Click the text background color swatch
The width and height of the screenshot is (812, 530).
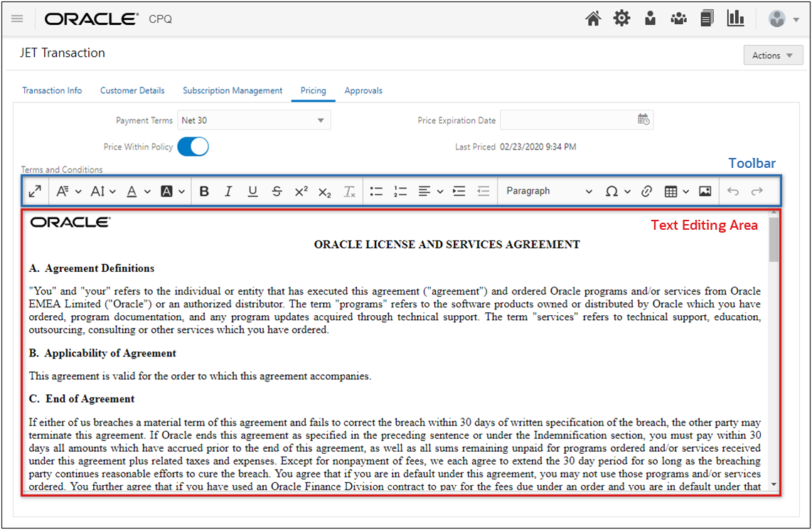[x=168, y=191]
